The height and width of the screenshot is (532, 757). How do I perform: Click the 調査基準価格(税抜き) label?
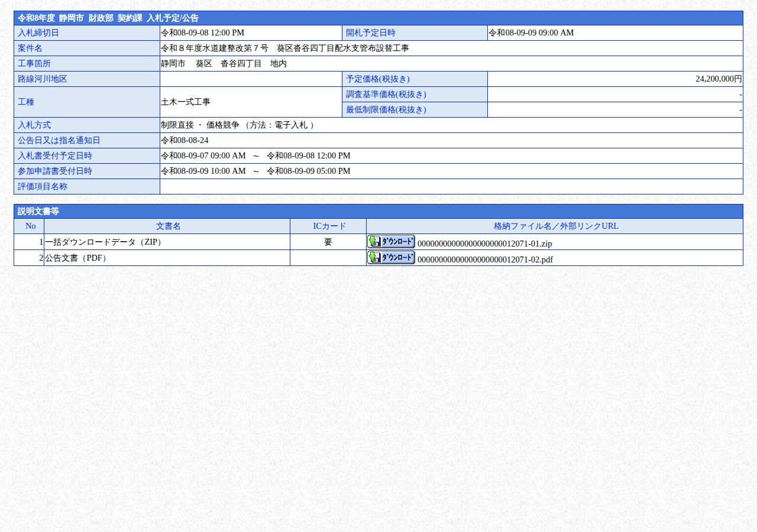[x=386, y=95]
